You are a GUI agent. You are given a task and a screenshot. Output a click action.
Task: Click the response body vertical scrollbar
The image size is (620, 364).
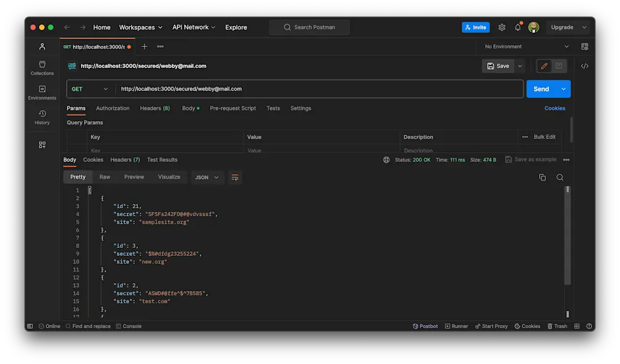point(567,235)
